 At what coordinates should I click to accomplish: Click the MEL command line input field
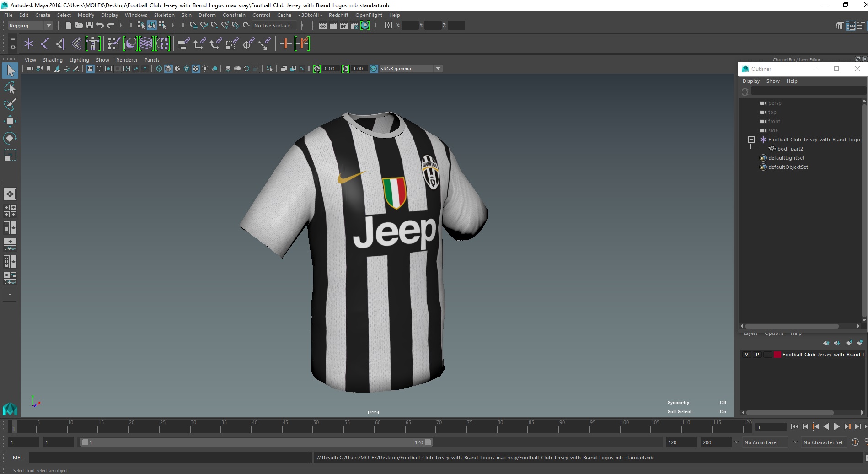coord(170,458)
